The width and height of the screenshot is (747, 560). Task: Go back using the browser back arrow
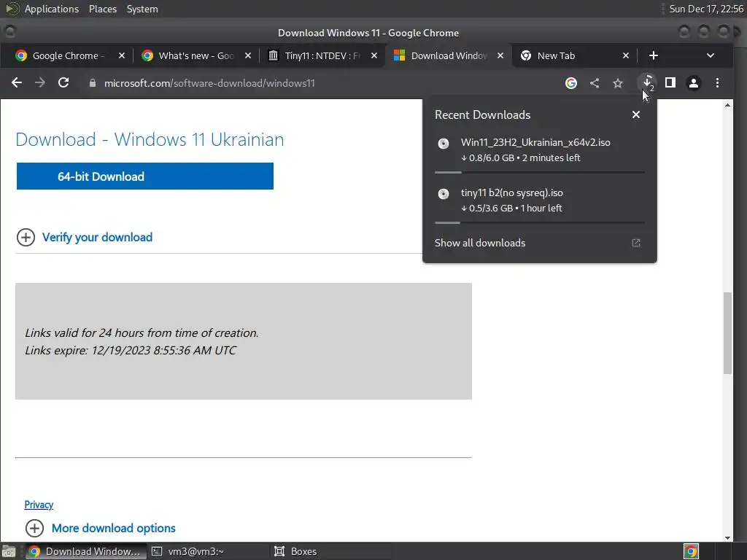coord(17,83)
